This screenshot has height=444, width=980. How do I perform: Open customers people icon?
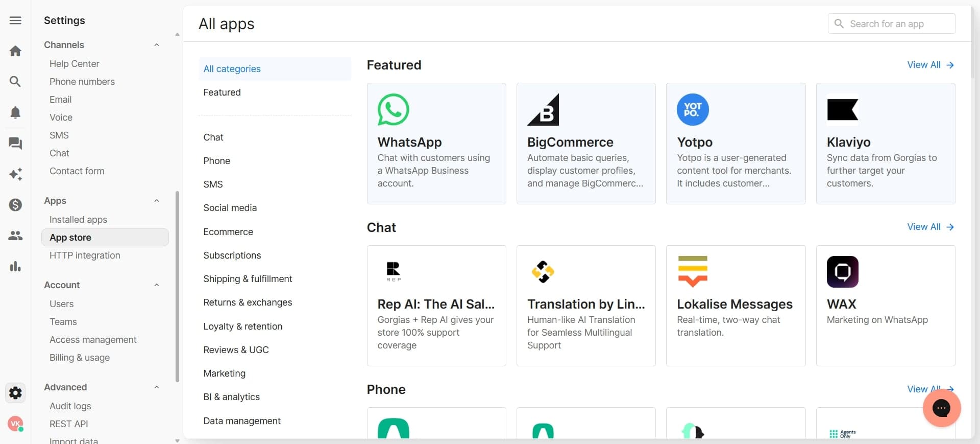[x=15, y=236]
